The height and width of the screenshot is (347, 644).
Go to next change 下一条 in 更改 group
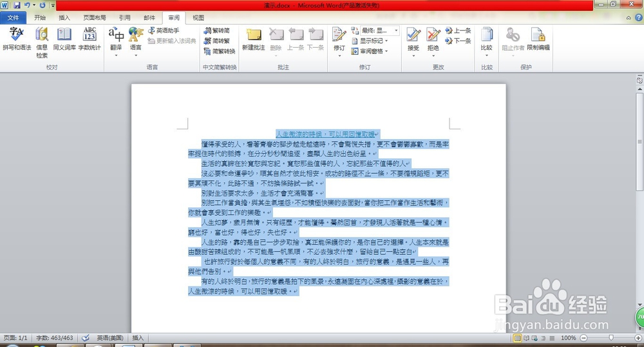click(459, 41)
